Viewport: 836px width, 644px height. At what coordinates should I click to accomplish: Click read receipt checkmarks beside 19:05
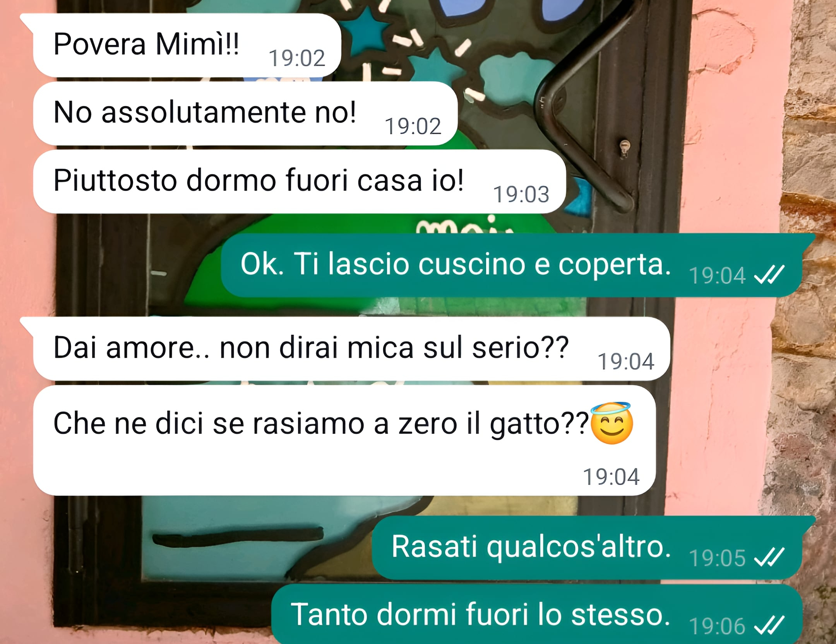(769, 557)
